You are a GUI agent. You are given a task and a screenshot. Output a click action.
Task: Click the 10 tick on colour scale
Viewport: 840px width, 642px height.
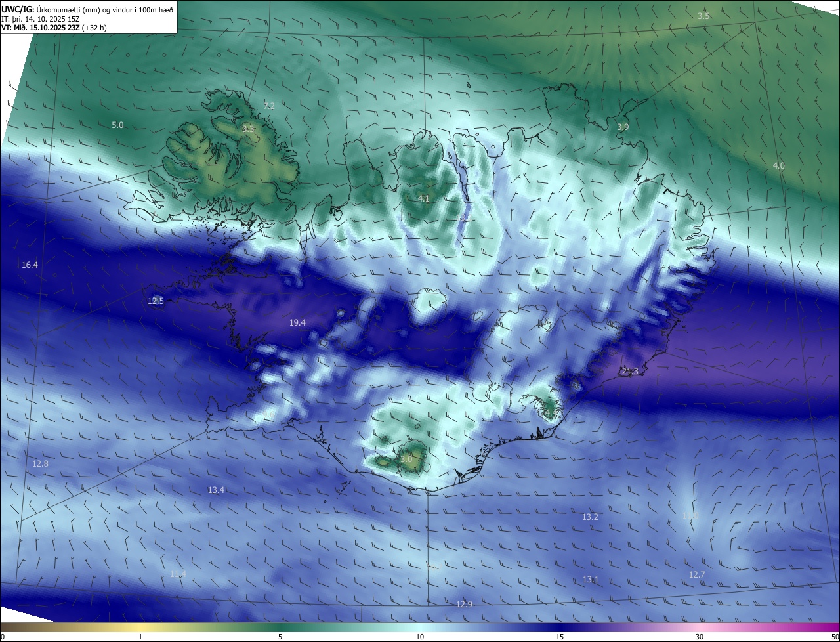click(x=420, y=637)
